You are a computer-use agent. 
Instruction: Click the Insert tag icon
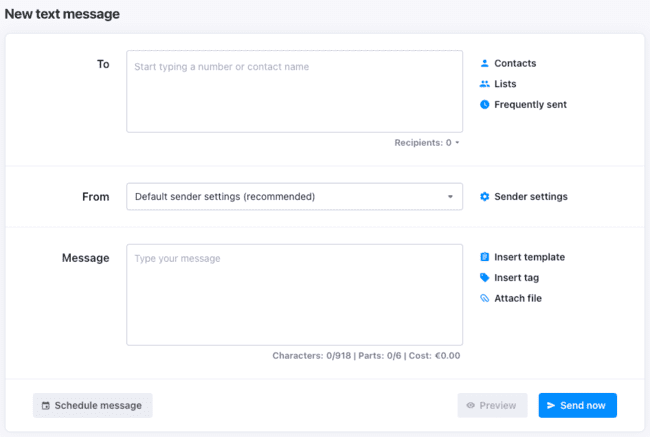pyautogui.click(x=484, y=277)
